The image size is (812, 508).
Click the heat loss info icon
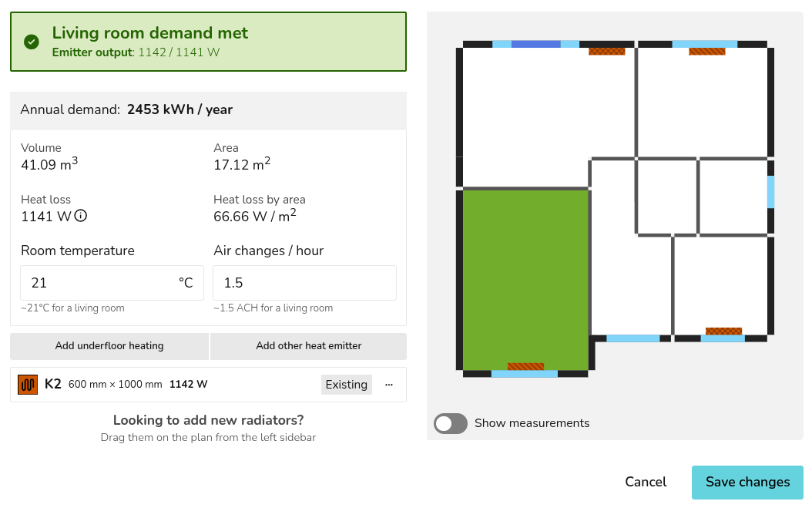[x=81, y=216]
